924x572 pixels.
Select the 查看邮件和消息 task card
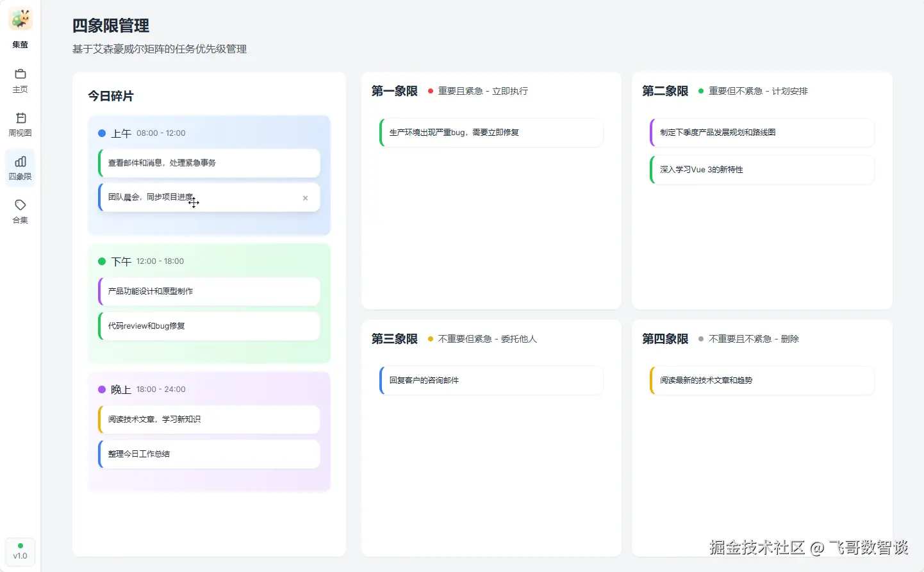tap(210, 163)
